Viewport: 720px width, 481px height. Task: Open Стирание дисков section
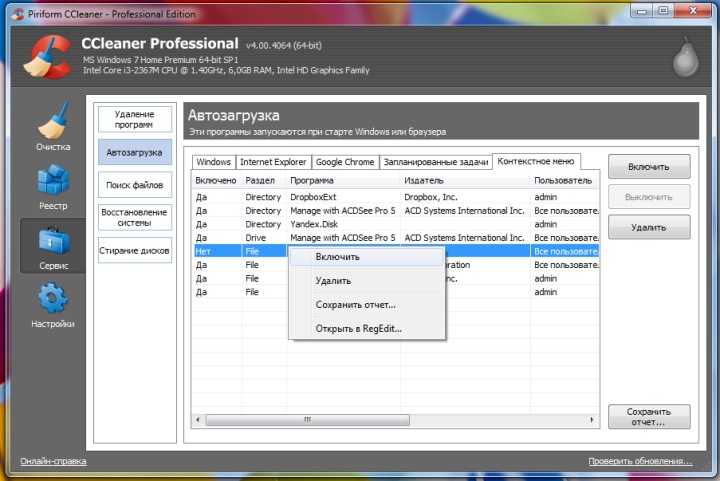135,251
